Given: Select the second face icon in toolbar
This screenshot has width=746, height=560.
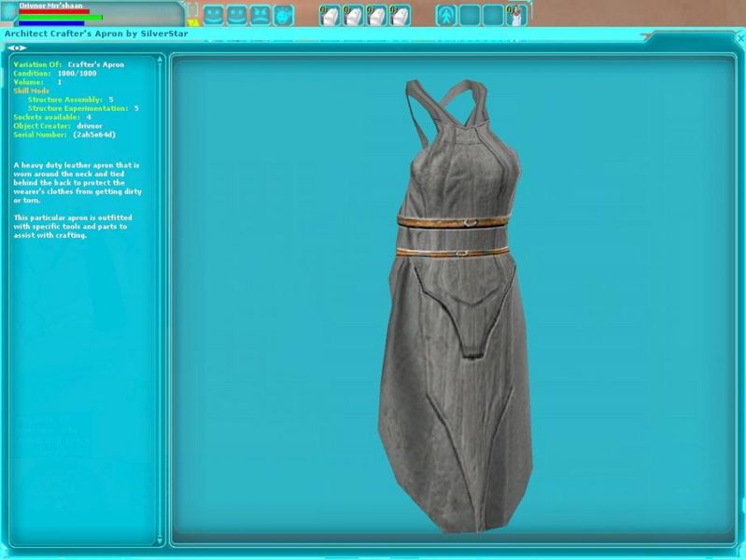Looking at the screenshot, I should [x=237, y=15].
